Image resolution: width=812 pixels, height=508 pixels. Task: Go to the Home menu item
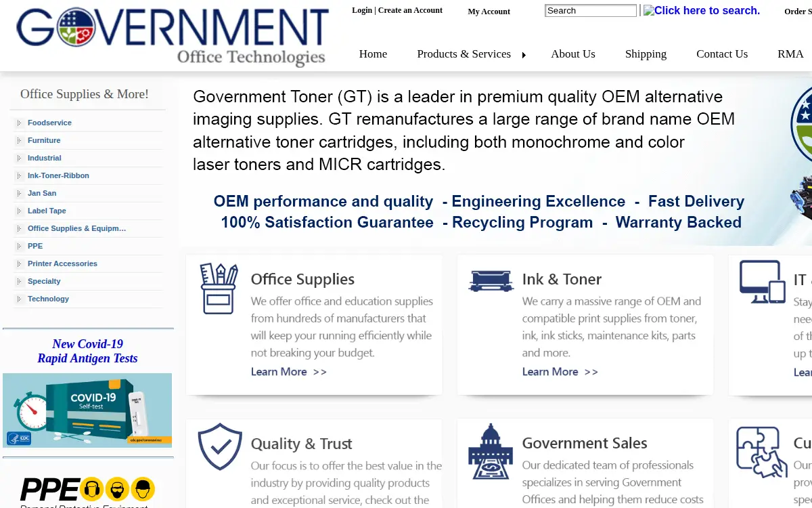373,54
